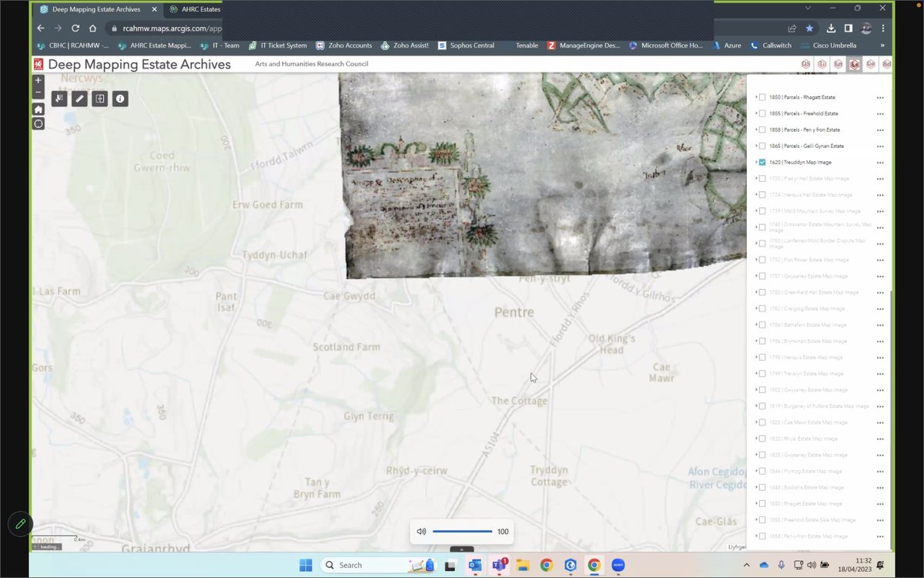This screenshot has width=924, height=578.
Task: Expand 1795 Nerquis Estate Map Image arrow
Action: coord(756,358)
